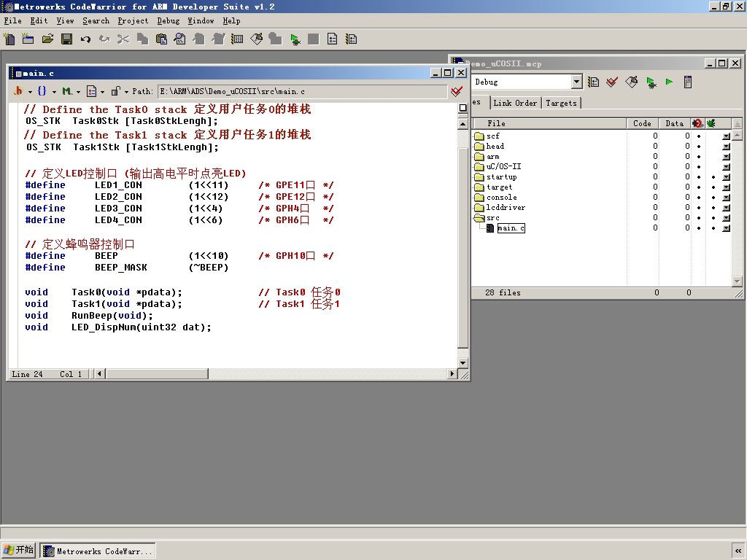This screenshot has width=747, height=560.
Task: Open the popup arrow for startup row
Action: click(x=726, y=177)
